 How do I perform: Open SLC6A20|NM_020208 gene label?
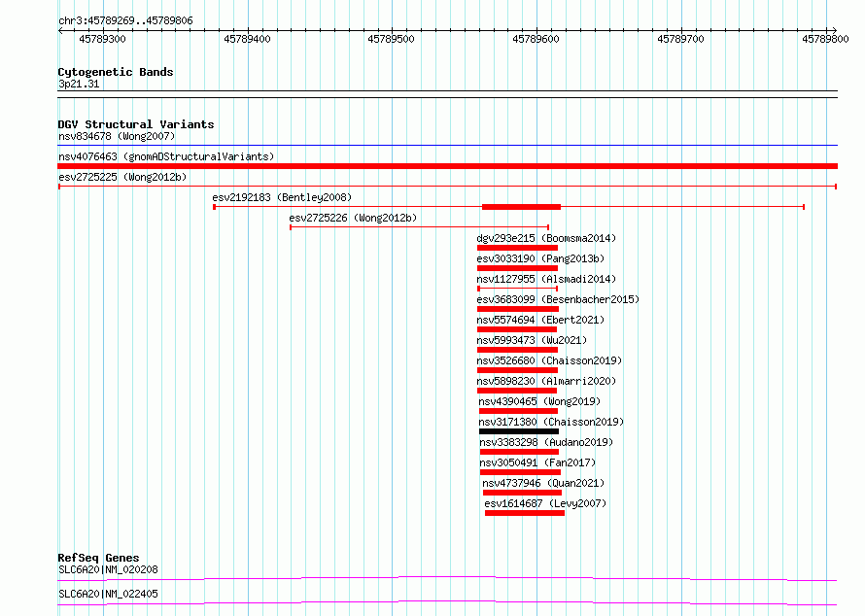pos(108,569)
